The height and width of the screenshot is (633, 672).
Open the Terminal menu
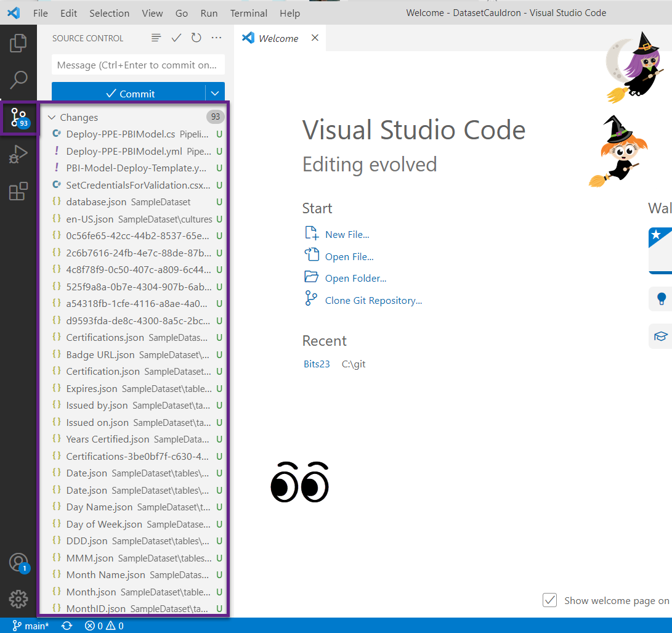[x=248, y=13]
